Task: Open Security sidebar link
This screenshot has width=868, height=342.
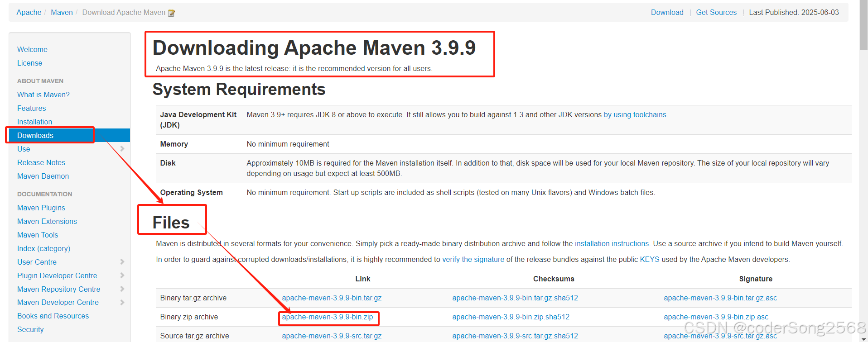Action: 30,329
